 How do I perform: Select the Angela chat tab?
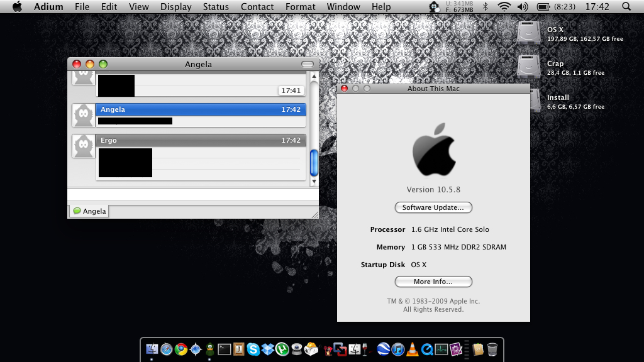pos(89,211)
